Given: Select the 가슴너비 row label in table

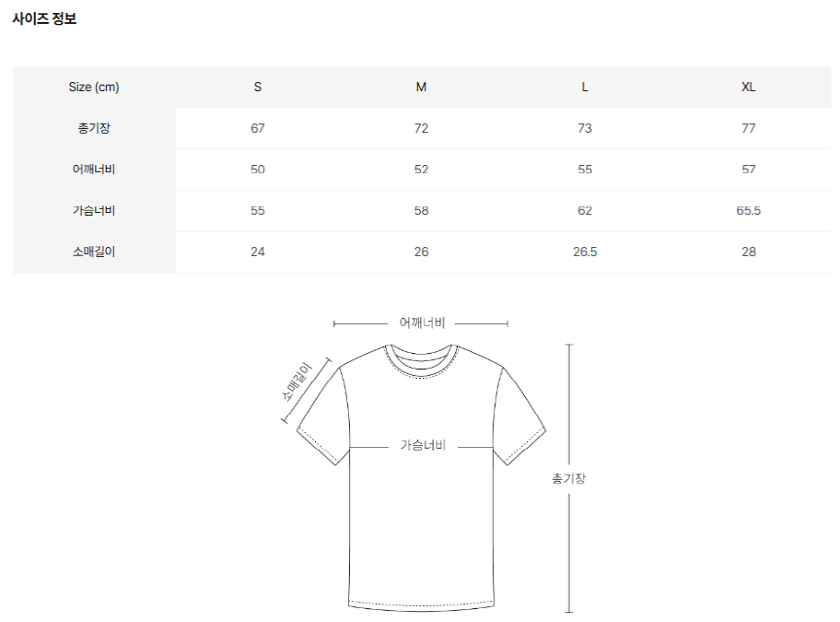Looking at the screenshot, I should point(94,210).
